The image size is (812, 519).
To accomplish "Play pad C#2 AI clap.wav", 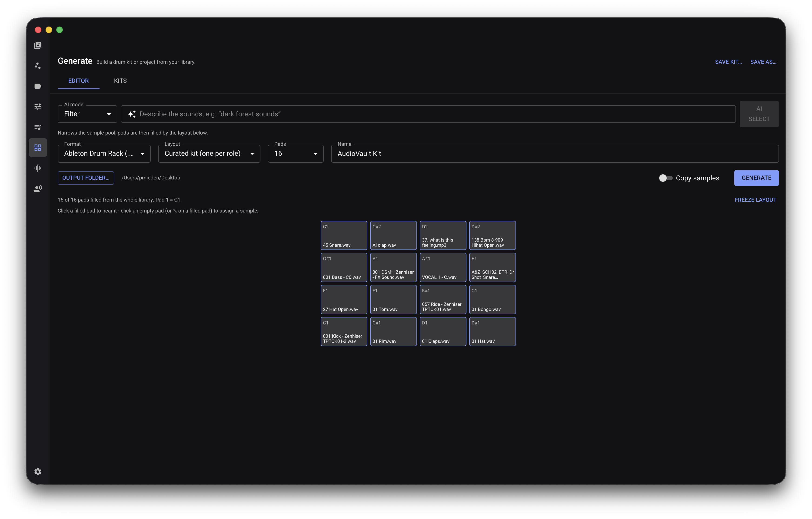I will 393,236.
